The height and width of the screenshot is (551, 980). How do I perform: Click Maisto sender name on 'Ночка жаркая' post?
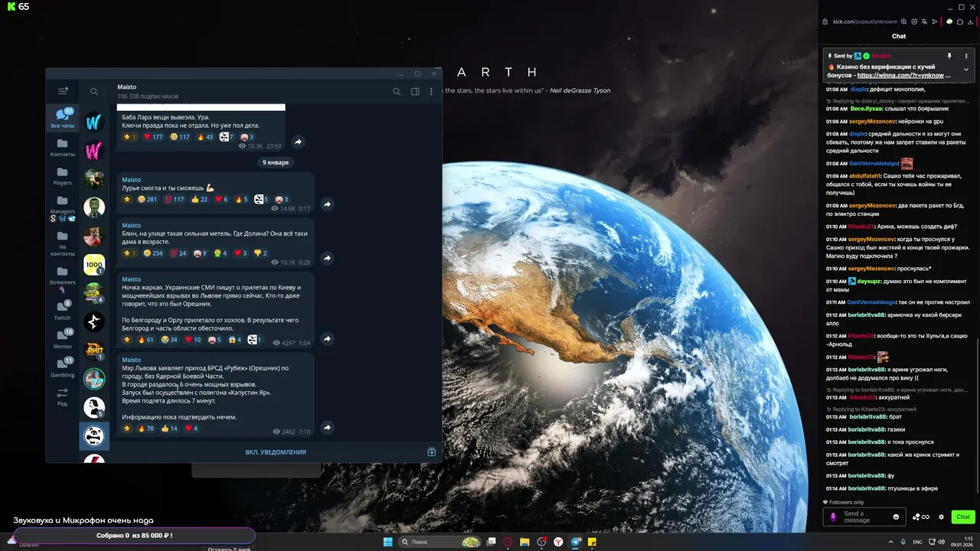click(132, 279)
